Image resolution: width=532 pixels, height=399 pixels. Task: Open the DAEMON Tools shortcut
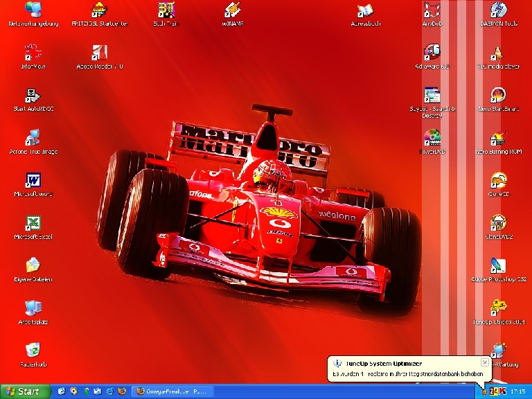point(498,10)
